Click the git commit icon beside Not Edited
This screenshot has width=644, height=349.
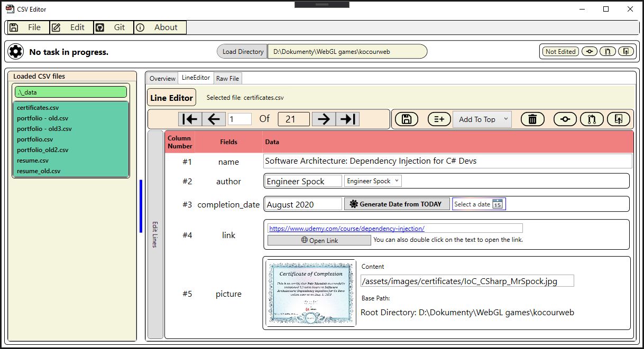point(590,51)
